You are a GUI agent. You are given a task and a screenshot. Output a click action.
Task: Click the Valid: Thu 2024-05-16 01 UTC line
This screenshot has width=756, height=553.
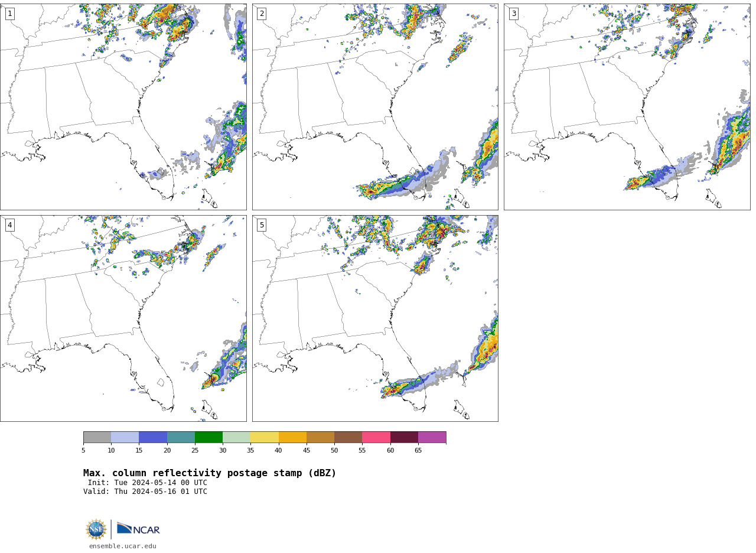coord(145,492)
